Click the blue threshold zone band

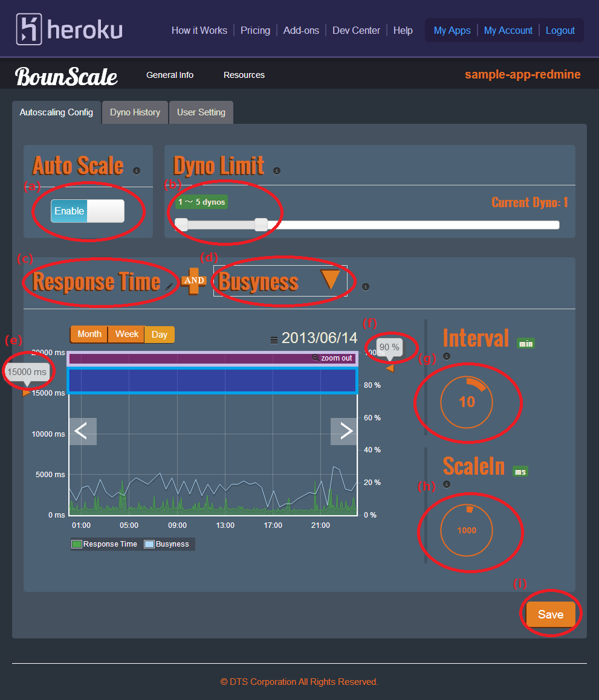[x=213, y=381]
